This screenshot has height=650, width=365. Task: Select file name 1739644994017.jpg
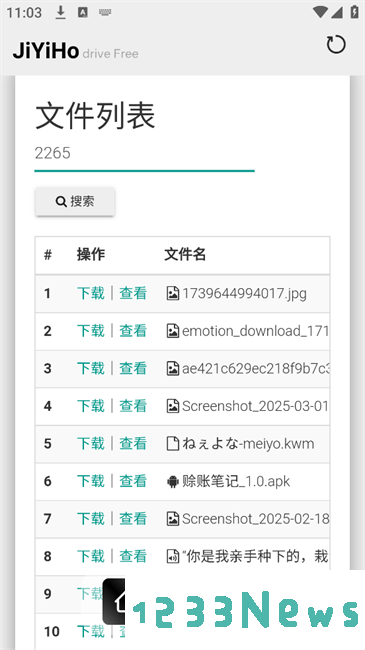click(244, 293)
